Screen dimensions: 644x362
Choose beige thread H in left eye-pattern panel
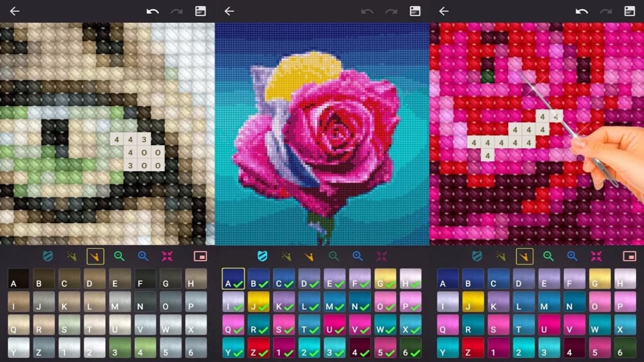(x=196, y=279)
